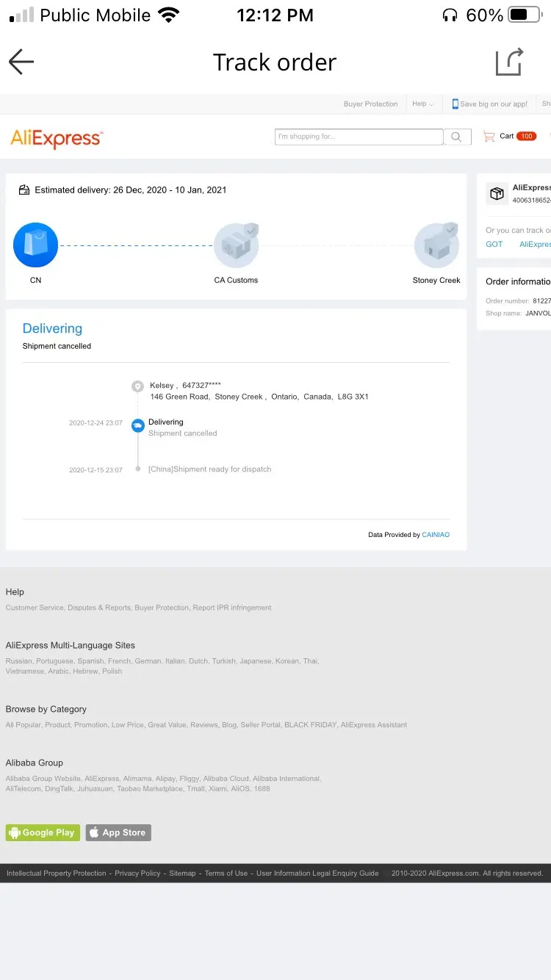Open the BLACK FRIDAY link

click(x=311, y=725)
